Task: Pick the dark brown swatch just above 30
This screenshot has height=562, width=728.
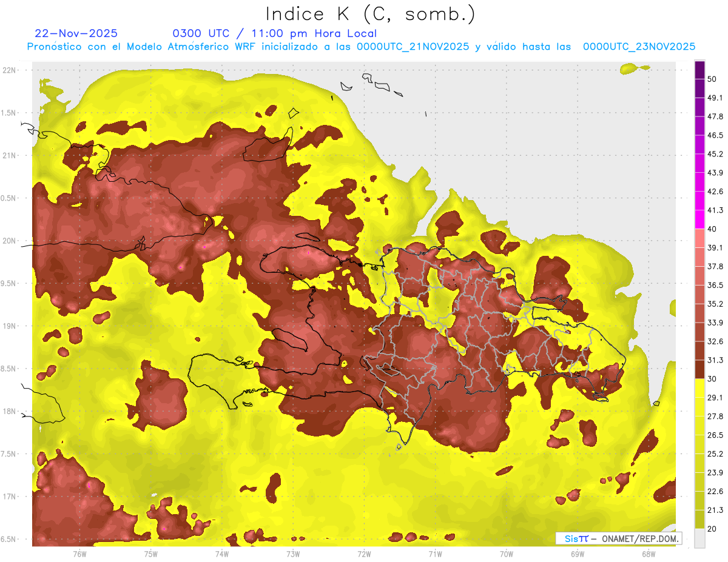Action: (699, 369)
